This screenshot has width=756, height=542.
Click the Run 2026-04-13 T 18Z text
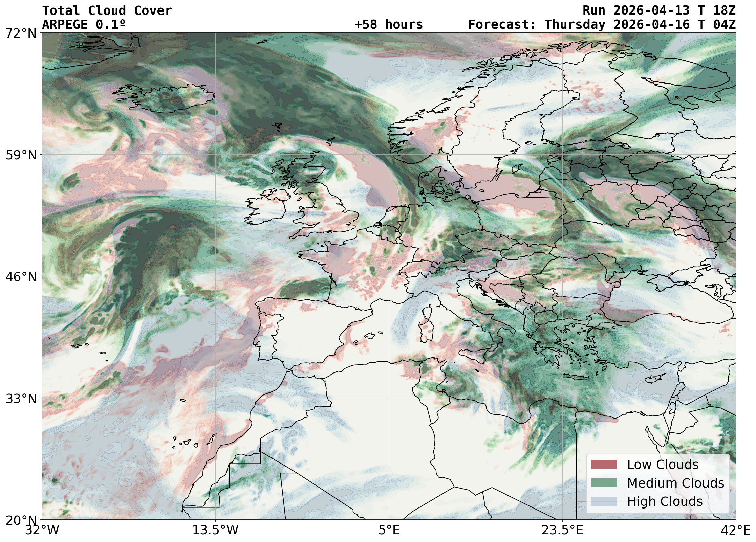tap(659, 11)
